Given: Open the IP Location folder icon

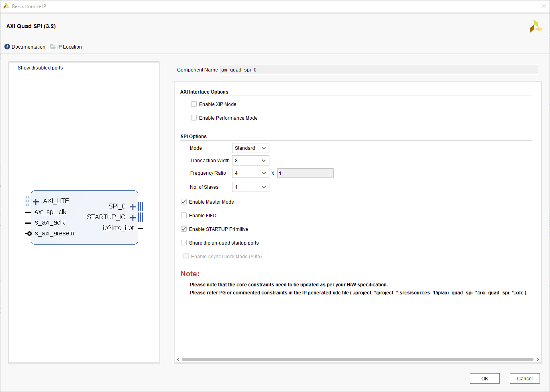Looking at the screenshot, I should (x=53, y=47).
